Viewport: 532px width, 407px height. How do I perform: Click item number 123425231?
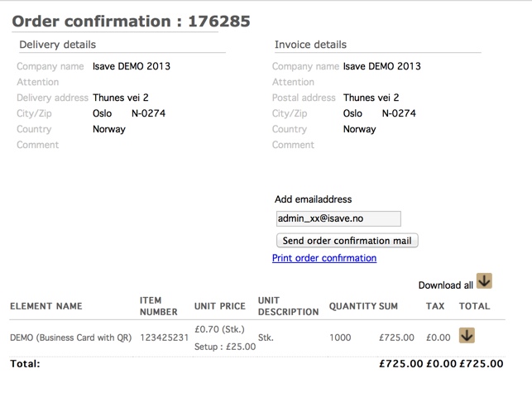point(164,338)
